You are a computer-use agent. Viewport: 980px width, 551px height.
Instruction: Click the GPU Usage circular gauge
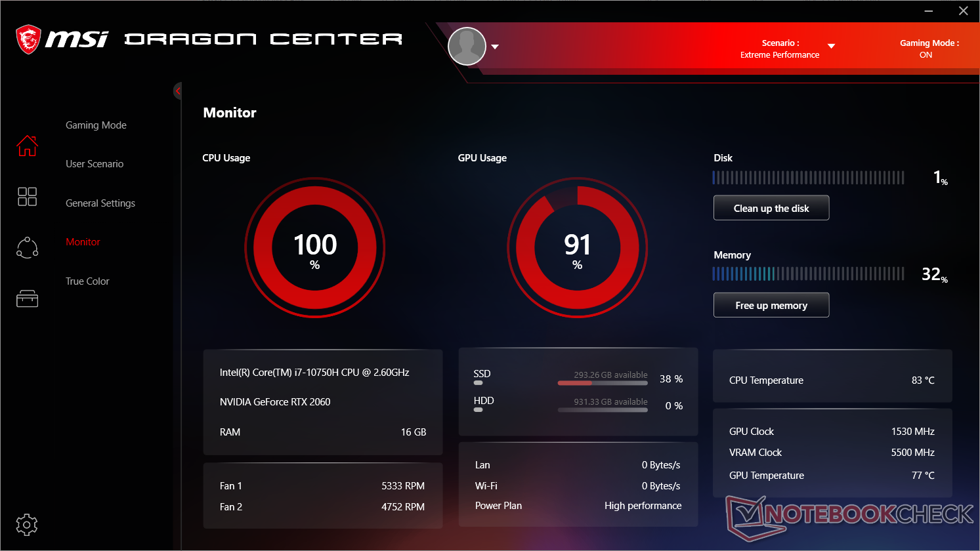click(578, 248)
